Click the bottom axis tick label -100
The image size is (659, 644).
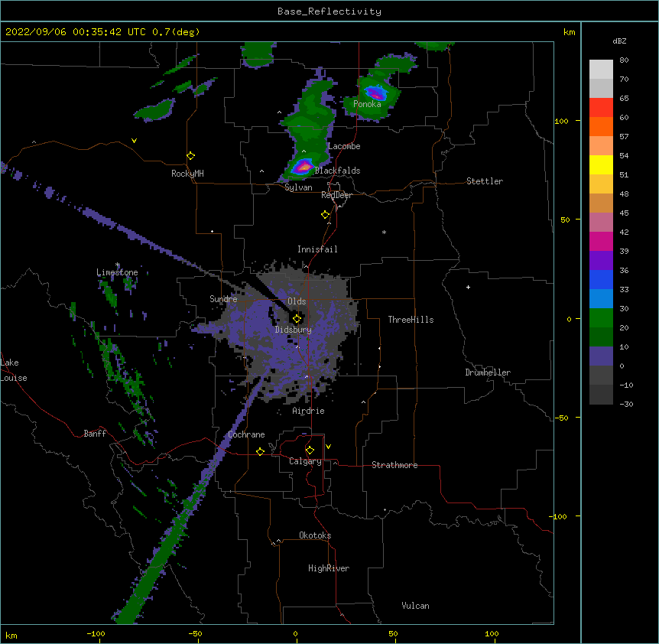(96, 633)
